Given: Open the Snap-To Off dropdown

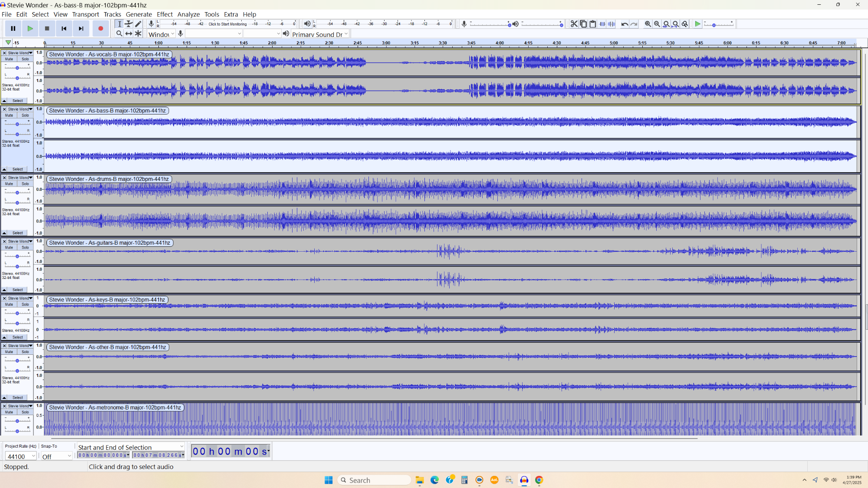Looking at the screenshot, I should coord(56,456).
